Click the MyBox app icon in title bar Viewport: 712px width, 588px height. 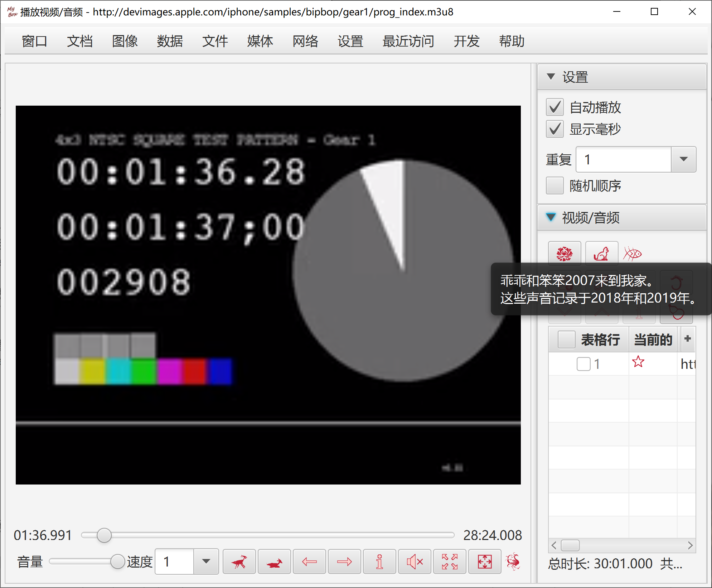coord(12,12)
